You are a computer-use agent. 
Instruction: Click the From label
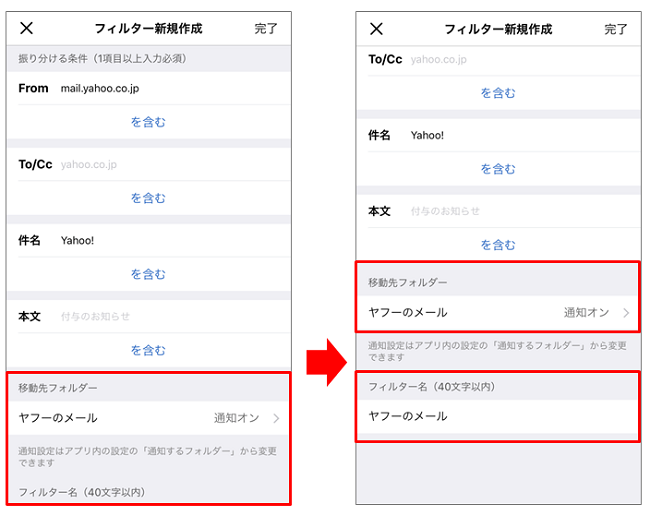33,88
